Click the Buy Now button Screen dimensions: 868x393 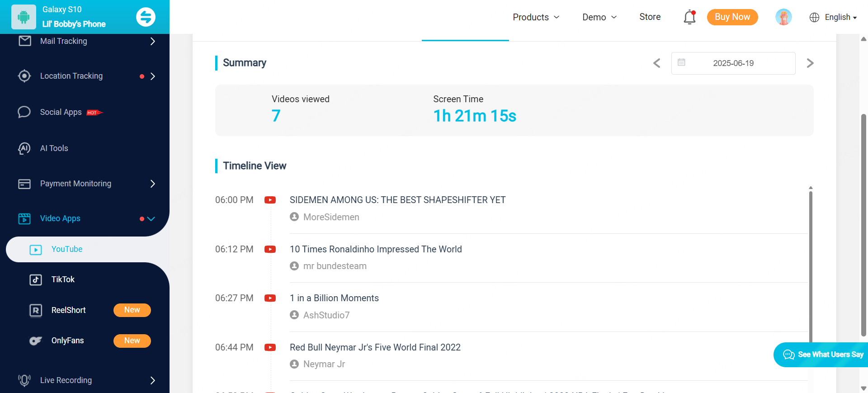[x=732, y=17]
